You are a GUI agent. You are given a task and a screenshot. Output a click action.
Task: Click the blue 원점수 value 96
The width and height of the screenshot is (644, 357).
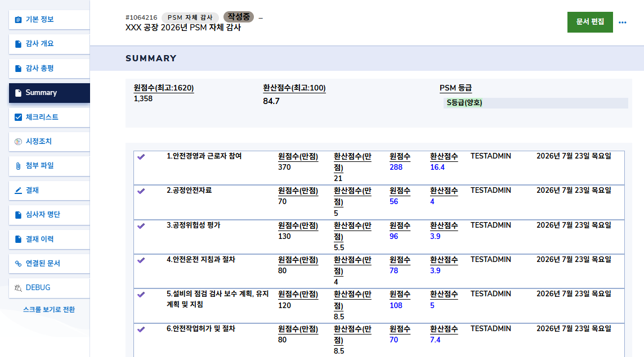point(394,237)
